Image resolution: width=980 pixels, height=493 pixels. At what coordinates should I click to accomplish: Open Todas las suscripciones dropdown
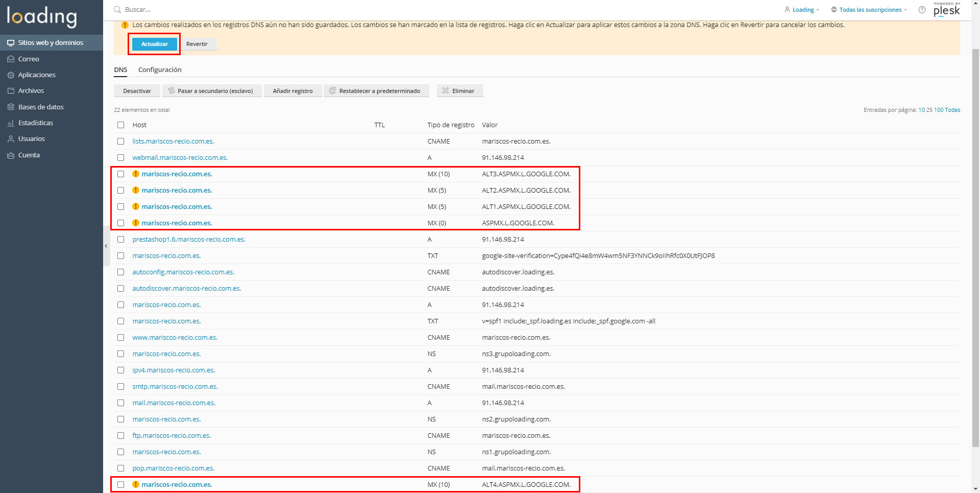coord(869,10)
